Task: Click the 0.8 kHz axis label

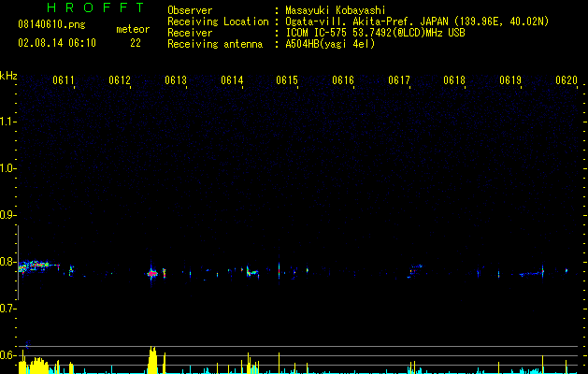Action: [8, 262]
